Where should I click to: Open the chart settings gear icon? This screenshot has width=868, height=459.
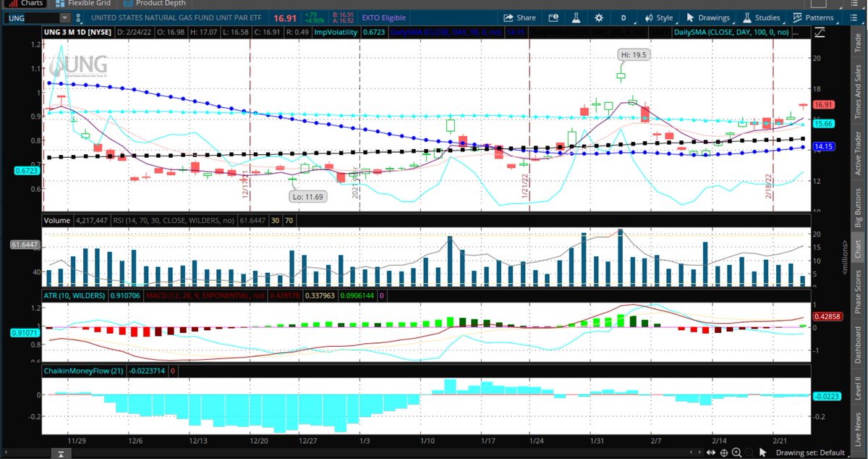598,17
